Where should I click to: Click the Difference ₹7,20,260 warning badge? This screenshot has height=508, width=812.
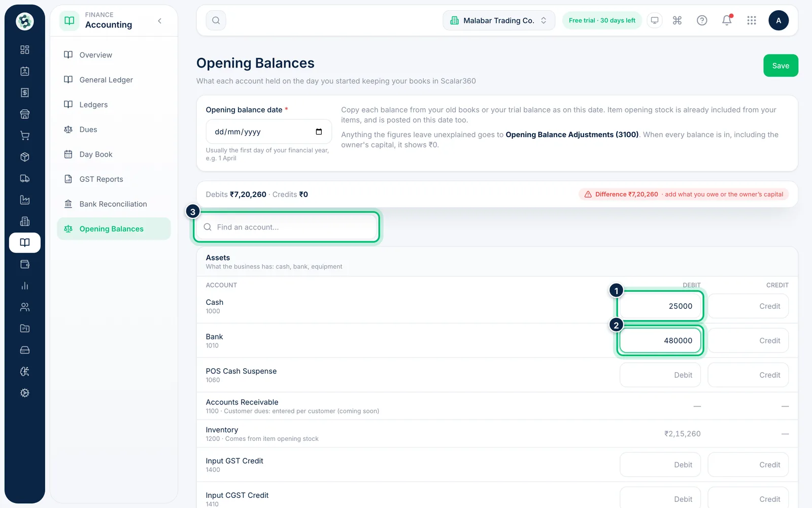click(x=684, y=194)
